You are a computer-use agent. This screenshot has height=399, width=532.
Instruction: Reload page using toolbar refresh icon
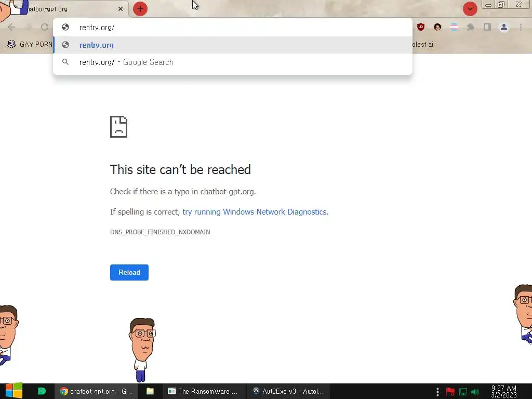[x=45, y=27]
